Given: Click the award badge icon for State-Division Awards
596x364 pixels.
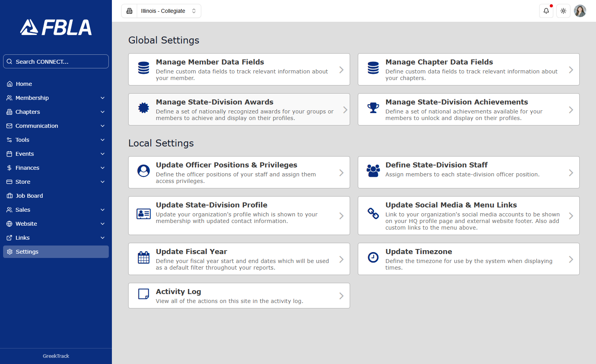Looking at the screenshot, I should (144, 108).
